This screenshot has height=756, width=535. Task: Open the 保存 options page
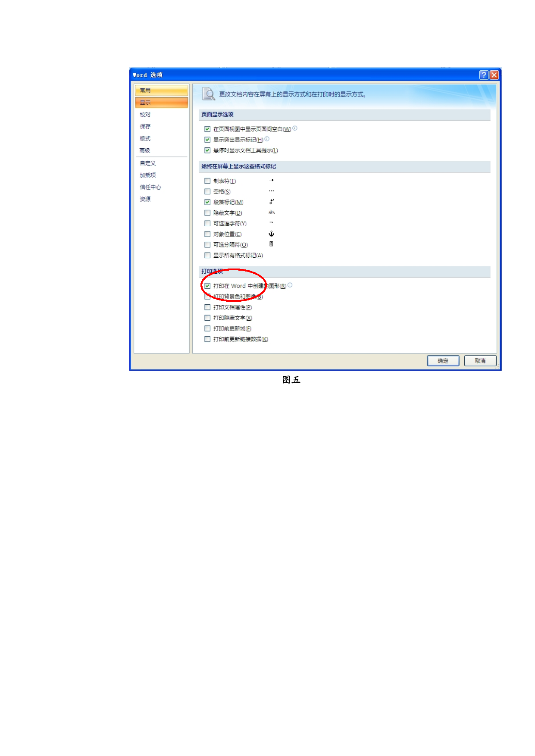click(145, 127)
